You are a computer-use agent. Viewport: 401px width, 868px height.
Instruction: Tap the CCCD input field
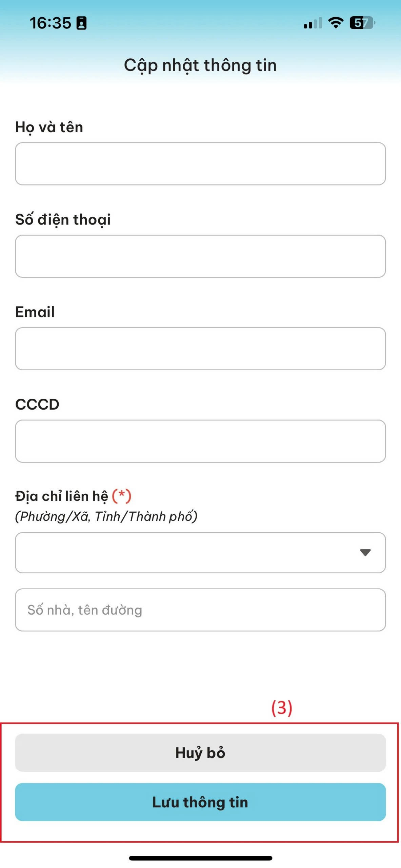pos(200,441)
